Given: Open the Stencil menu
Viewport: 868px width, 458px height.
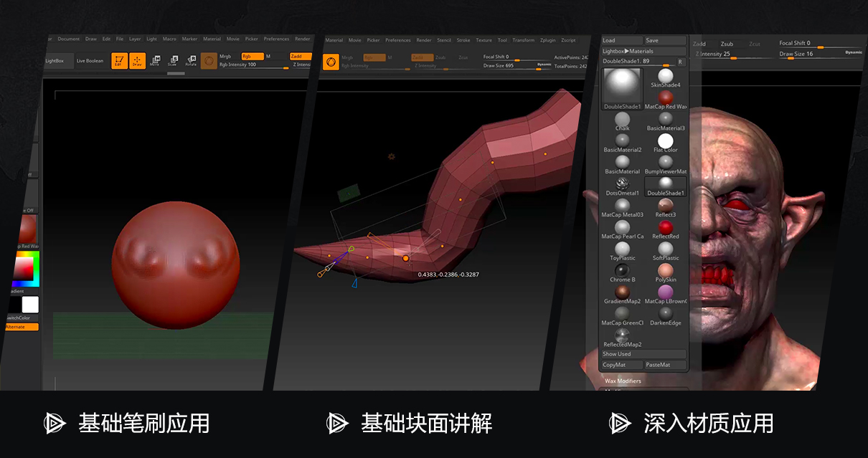Looking at the screenshot, I should (x=444, y=40).
